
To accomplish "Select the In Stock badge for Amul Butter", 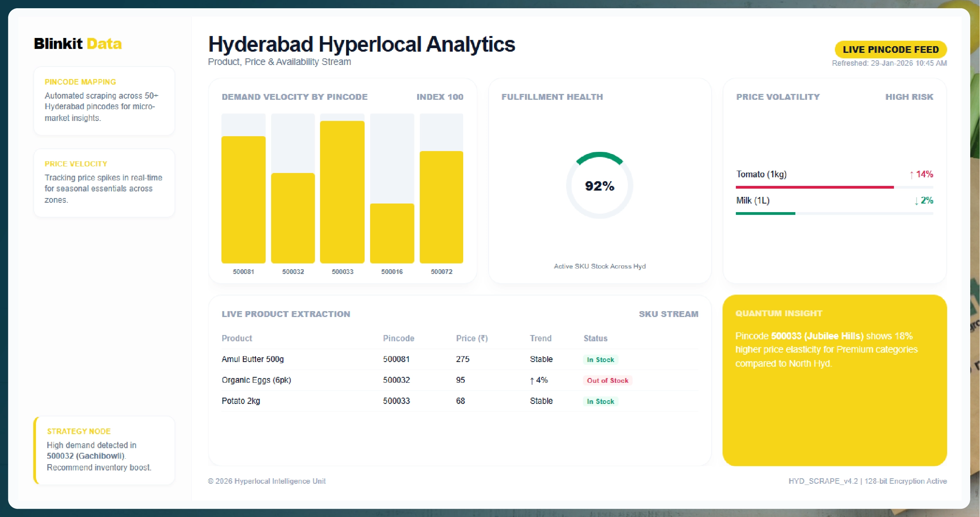I will click(601, 359).
